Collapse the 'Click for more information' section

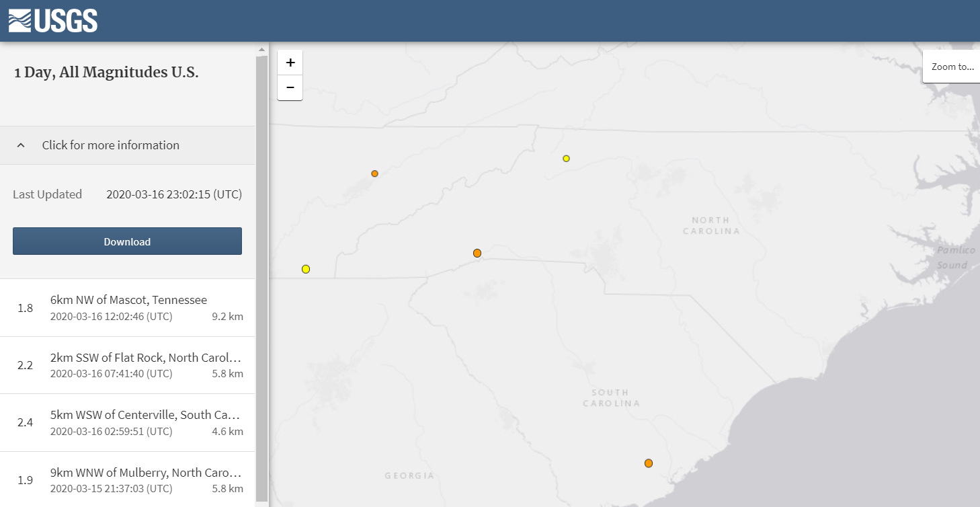(x=128, y=145)
